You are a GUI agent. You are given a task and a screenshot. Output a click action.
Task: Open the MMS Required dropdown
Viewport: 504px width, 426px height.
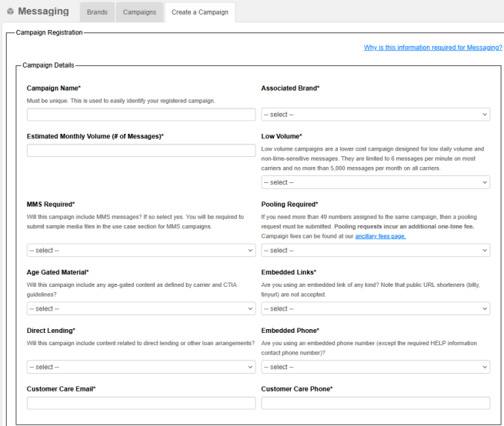click(x=141, y=250)
